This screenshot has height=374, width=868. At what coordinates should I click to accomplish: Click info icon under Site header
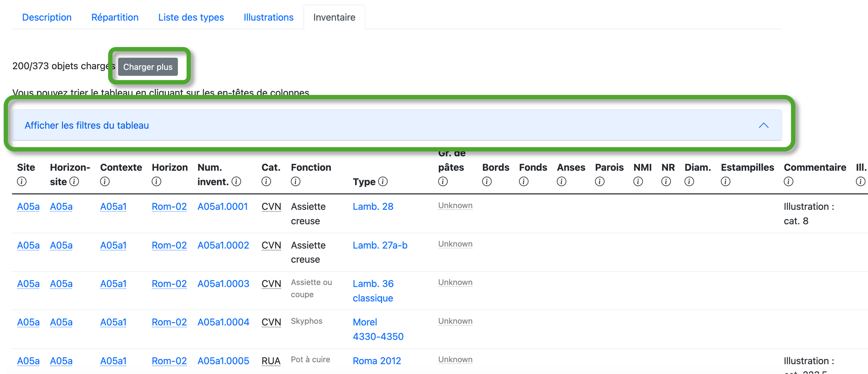pyautogui.click(x=22, y=182)
